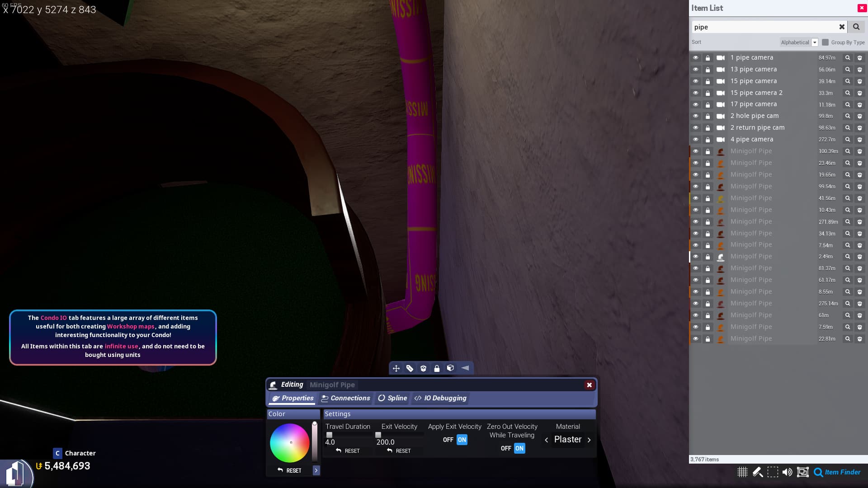Run search with the magnifier button
Viewport: 868px width, 488px height.
pyautogui.click(x=856, y=27)
